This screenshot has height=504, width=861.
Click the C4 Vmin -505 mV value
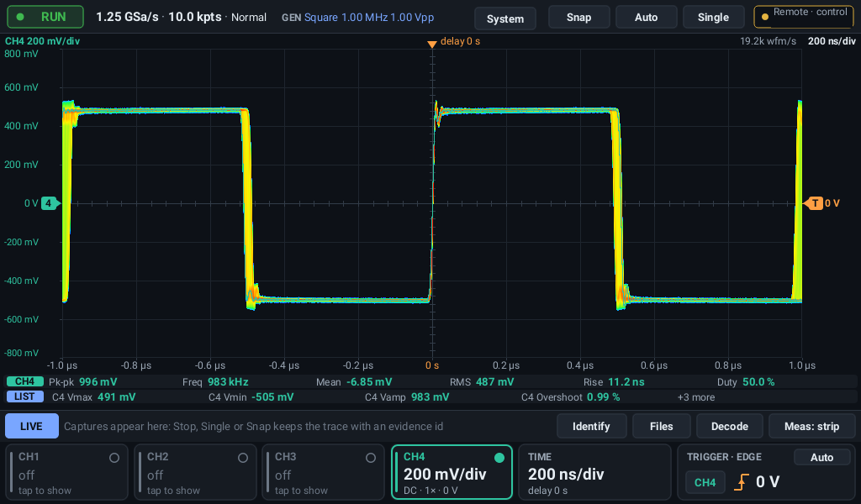[x=251, y=397]
